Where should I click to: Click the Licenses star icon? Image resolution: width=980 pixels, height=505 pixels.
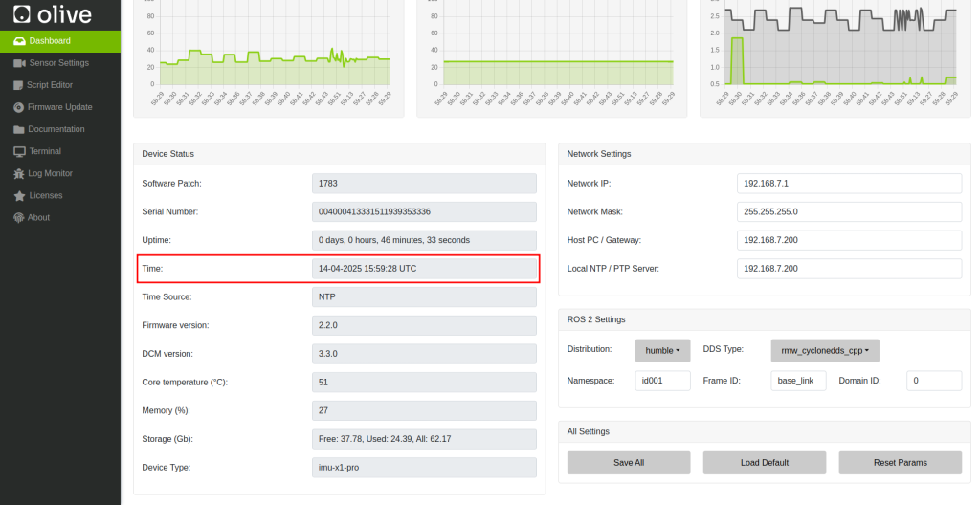[19, 195]
